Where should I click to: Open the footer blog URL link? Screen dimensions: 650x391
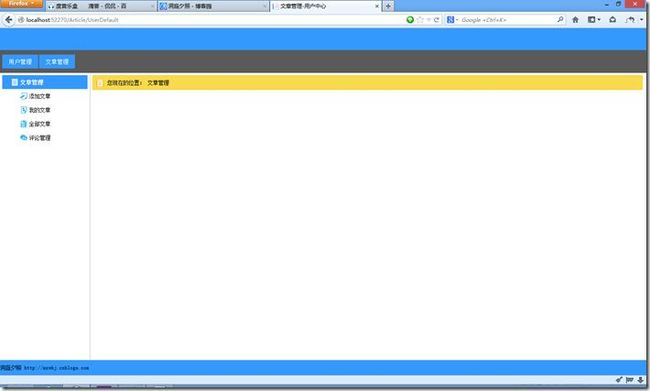[x=56, y=368]
